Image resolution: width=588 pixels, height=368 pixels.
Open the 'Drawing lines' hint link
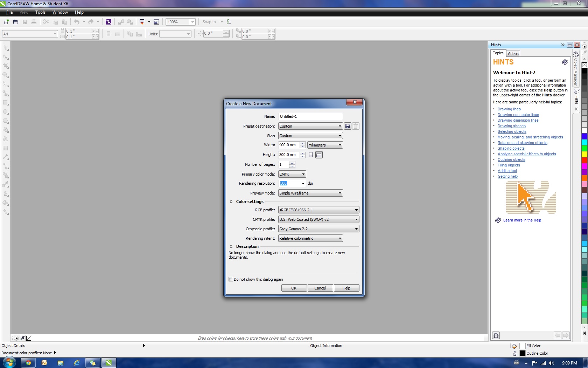click(x=509, y=109)
